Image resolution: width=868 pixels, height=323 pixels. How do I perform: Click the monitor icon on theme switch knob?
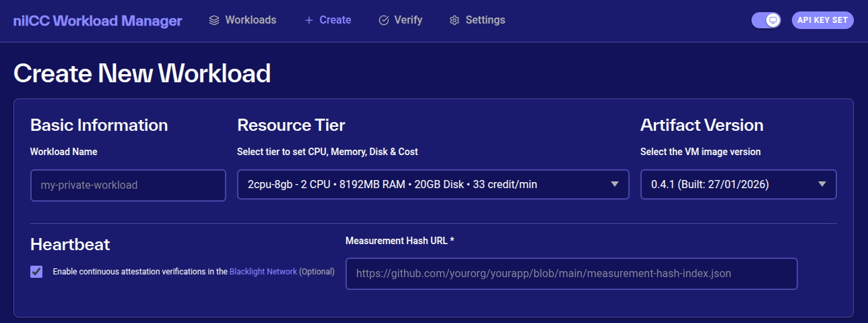pos(773,20)
